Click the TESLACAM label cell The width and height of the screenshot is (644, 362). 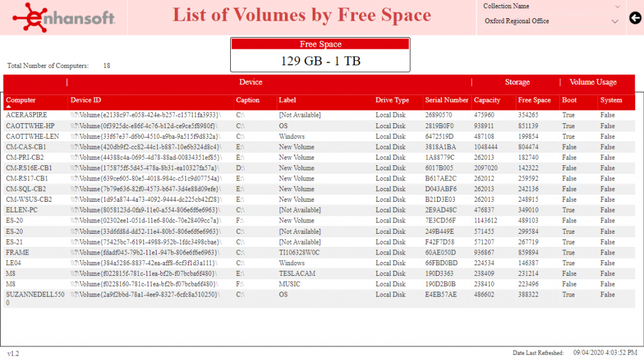point(297,273)
